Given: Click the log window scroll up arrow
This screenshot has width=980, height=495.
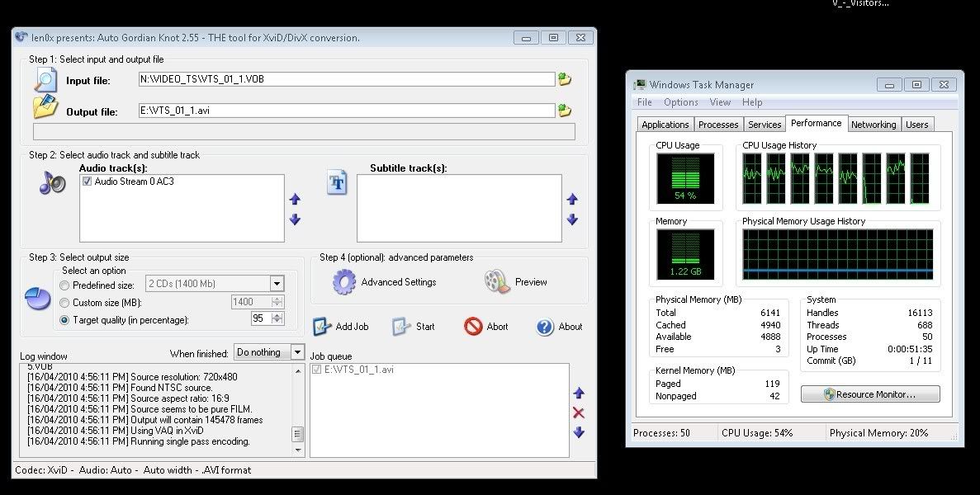Looking at the screenshot, I should [x=298, y=370].
